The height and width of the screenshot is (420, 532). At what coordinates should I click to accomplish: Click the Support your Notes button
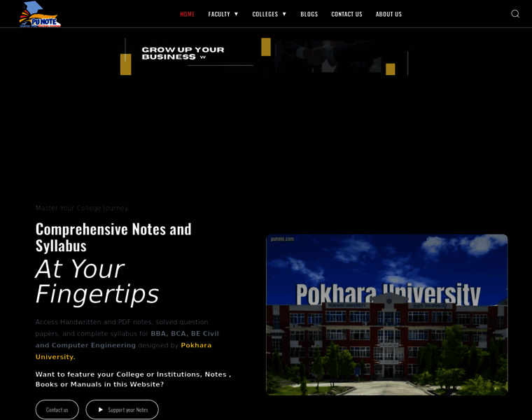click(122, 409)
